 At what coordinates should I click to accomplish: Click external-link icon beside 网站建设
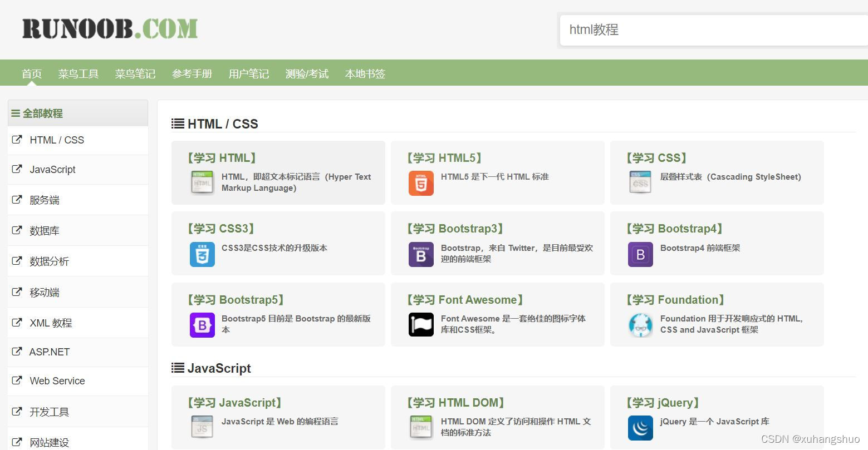[17, 442]
